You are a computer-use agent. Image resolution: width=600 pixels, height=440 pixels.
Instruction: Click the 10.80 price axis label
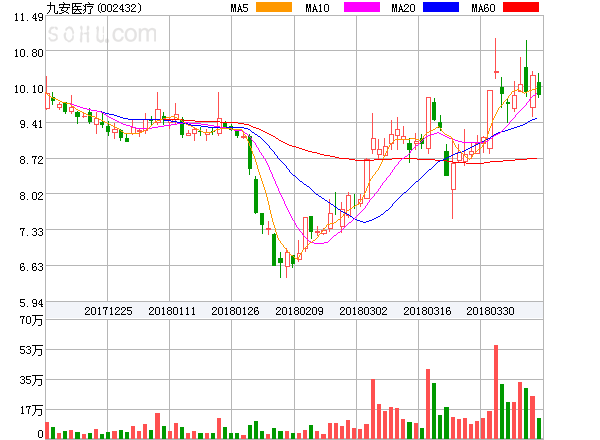click(x=28, y=53)
